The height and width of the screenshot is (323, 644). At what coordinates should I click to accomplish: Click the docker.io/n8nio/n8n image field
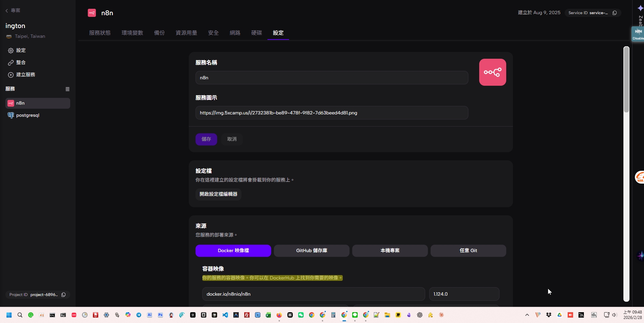pyautogui.click(x=313, y=294)
